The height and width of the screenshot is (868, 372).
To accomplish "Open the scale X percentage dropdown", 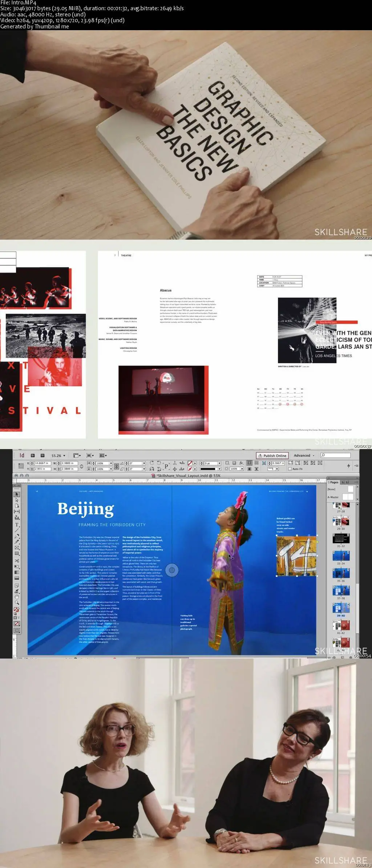I will pos(111,463).
